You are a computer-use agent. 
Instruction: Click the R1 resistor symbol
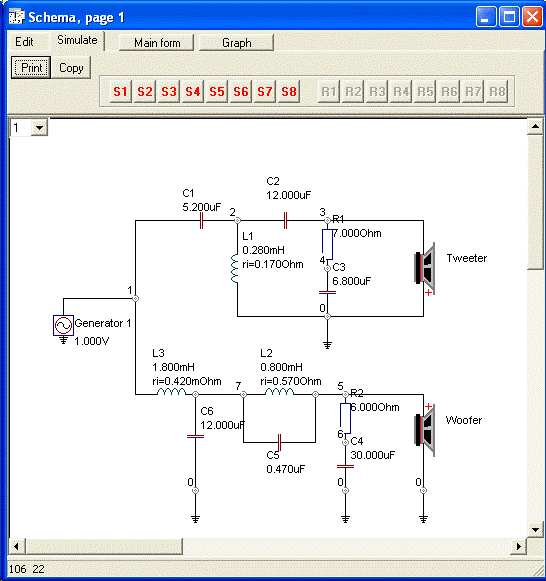coord(327,245)
